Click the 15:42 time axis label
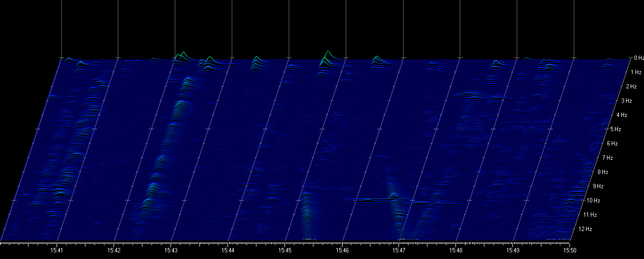The width and height of the screenshot is (644, 259). (x=114, y=250)
